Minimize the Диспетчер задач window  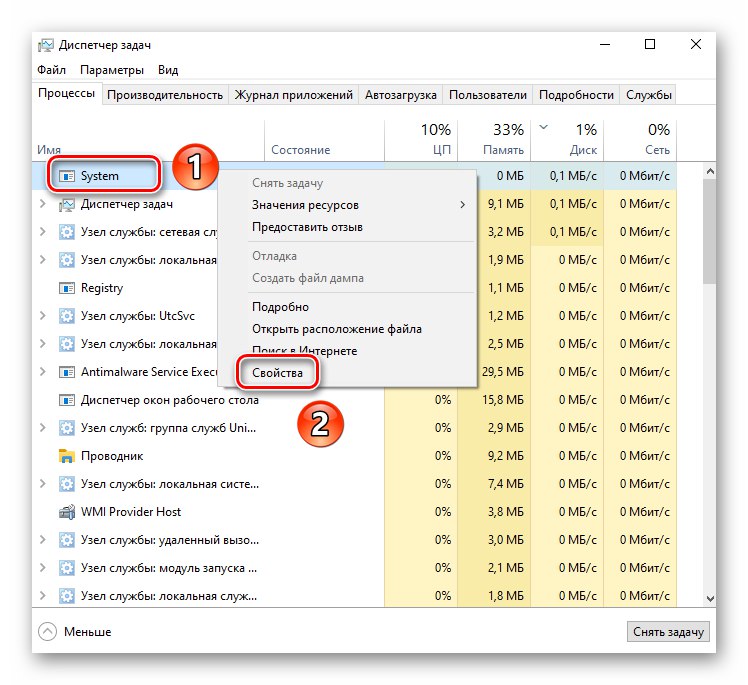click(605, 45)
